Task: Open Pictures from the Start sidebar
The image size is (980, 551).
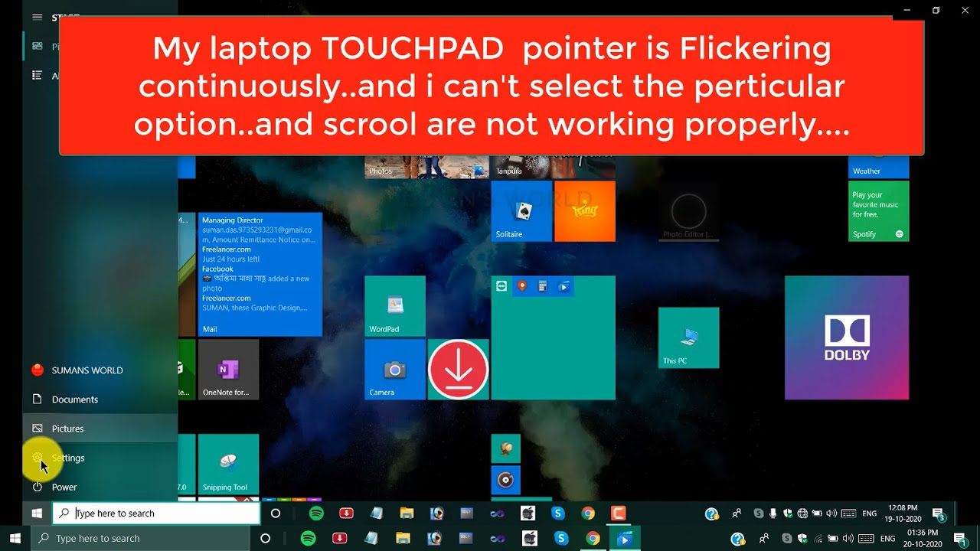Action: point(100,429)
